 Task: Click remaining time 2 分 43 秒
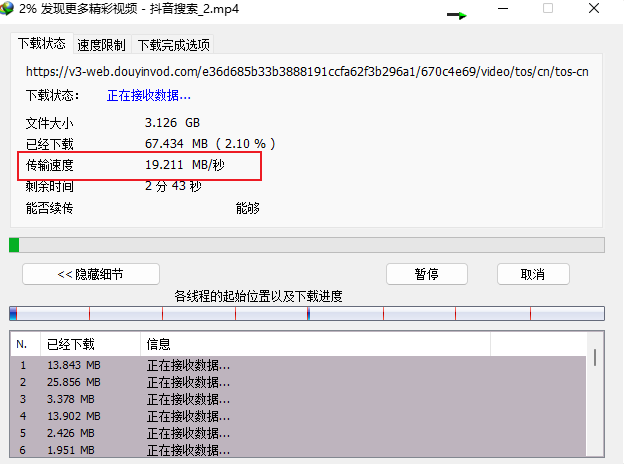coord(173,186)
